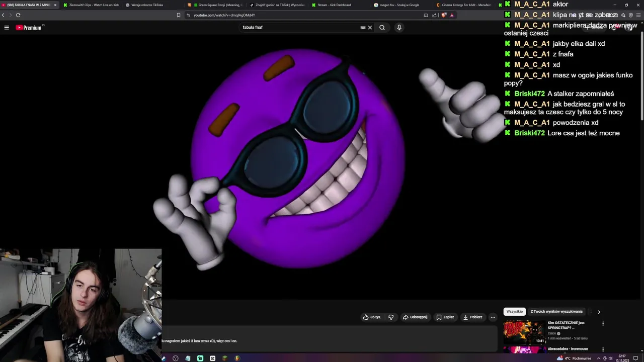Open options menu for Abracadabra video
This screenshot has height=362, width=644.
[x=603, y=349]
